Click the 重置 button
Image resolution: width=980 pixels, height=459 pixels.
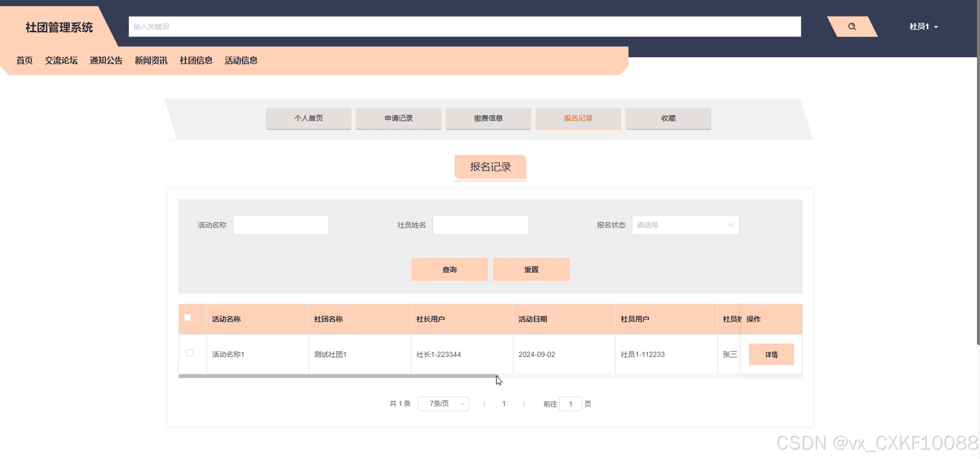tap(531, 269)
